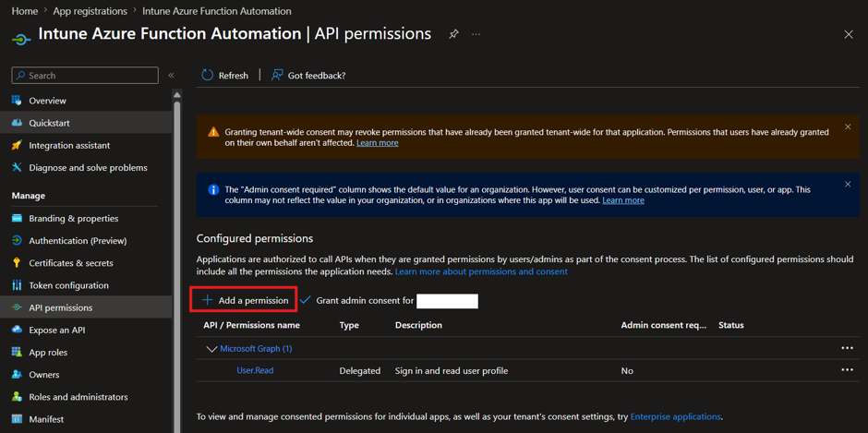The image size is (868, 433).
Task: Open the ellipsis menu beside page title
Action: (476, 34)
